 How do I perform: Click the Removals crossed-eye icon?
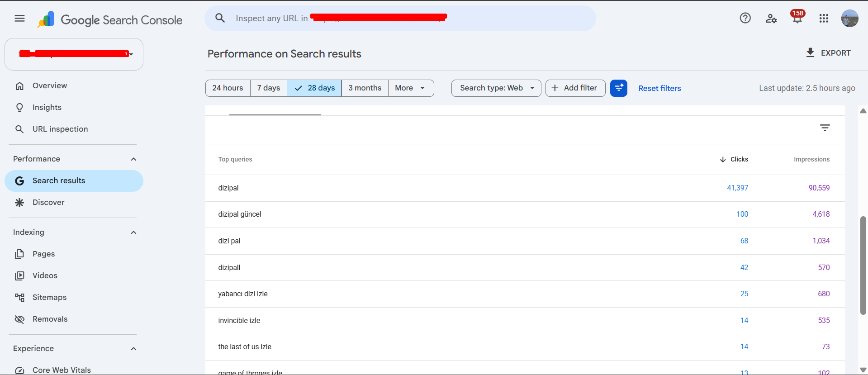point(19,319)
